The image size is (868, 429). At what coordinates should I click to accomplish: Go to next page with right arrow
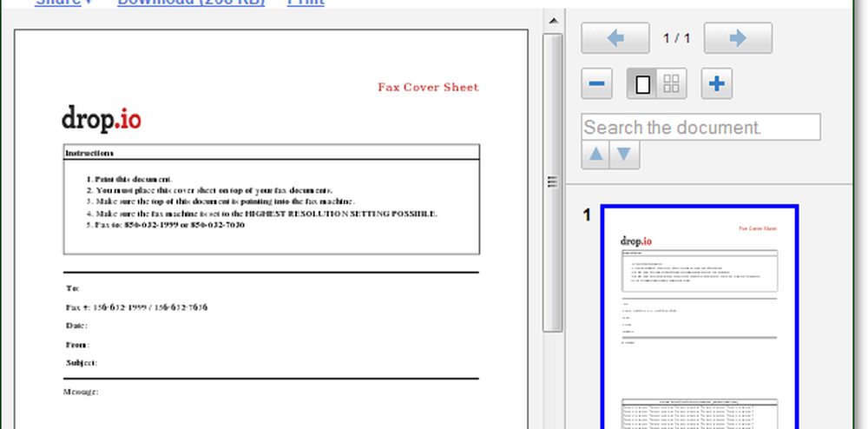pos(737,38)
